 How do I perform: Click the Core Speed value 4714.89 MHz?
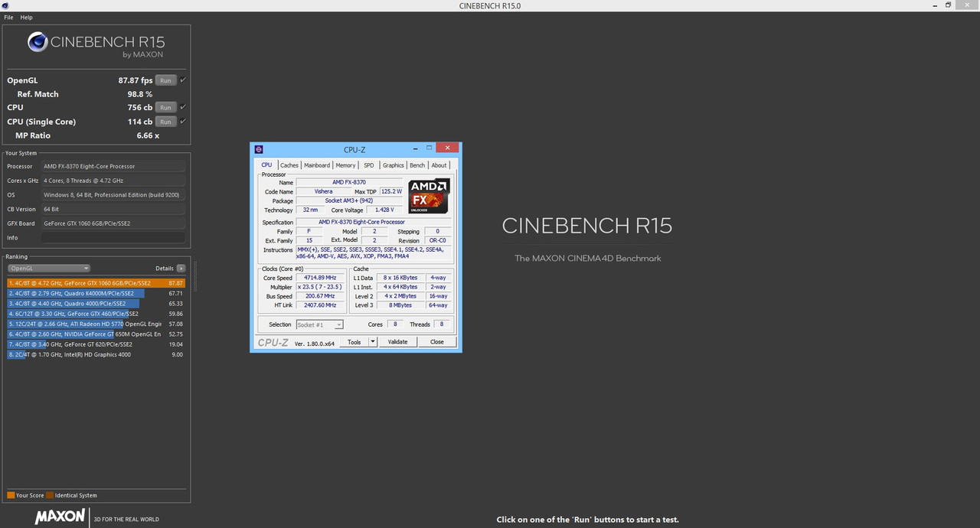tap(320, 278)
